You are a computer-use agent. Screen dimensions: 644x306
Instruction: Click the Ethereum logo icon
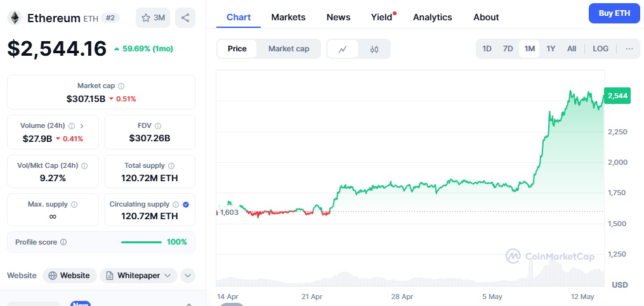coord(15,17)
